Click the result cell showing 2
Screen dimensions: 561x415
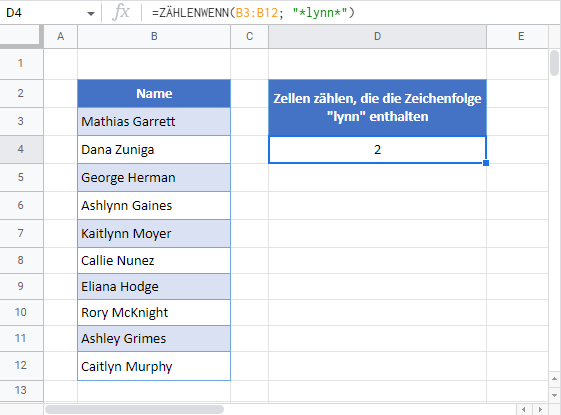(x=377, y=150)
